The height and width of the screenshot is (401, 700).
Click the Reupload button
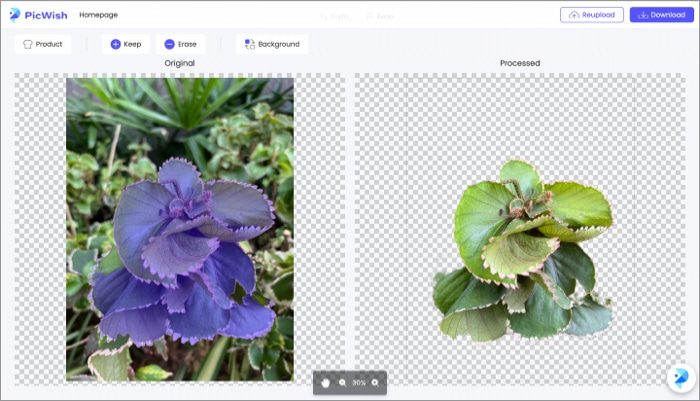(592, 15)
